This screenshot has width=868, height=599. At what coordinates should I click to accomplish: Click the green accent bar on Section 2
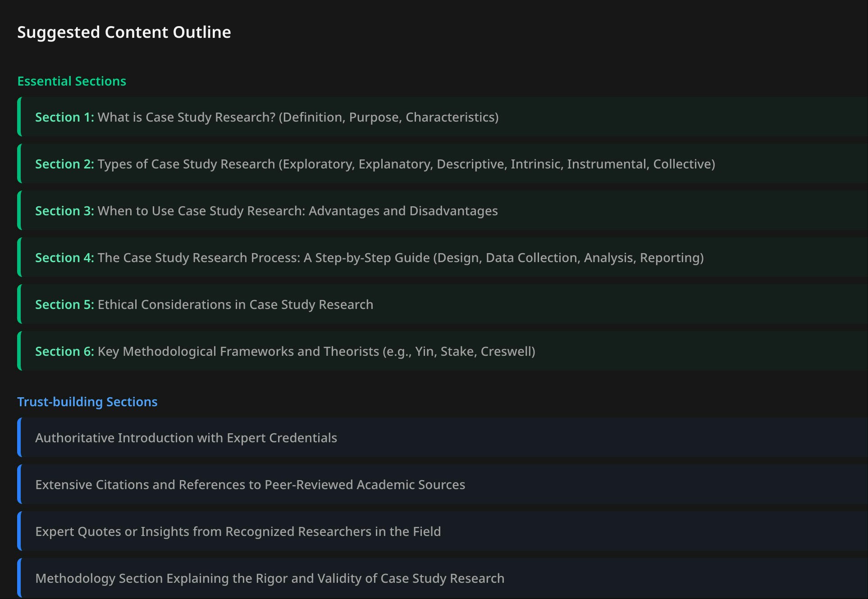[19, 164]
